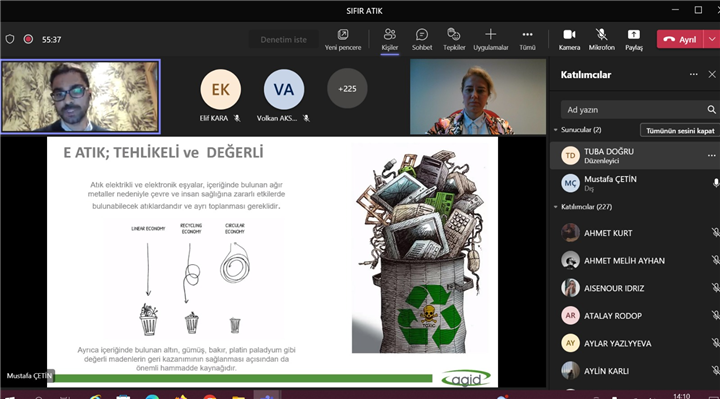Open the Kişiler participants panel
Image resolution: width=720 pixels, height=399 pixels.
tap(389, 39)
